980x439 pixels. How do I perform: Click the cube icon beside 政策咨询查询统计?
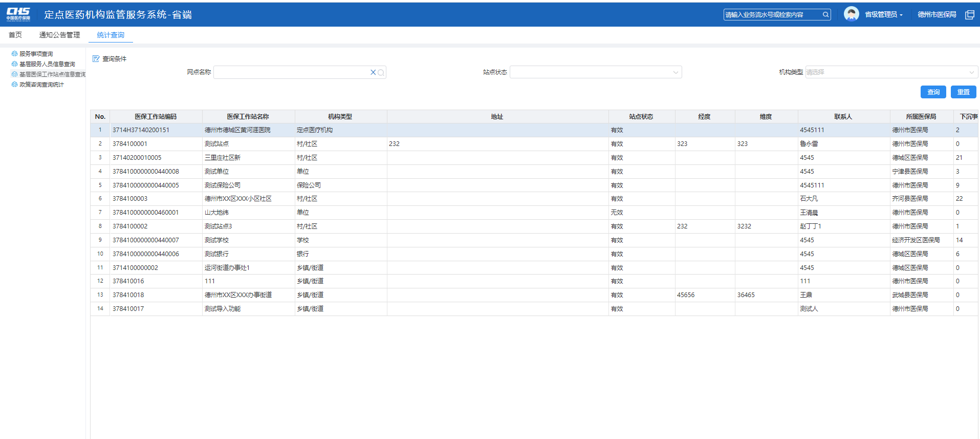pyautogui.click(x=14, y=85)
